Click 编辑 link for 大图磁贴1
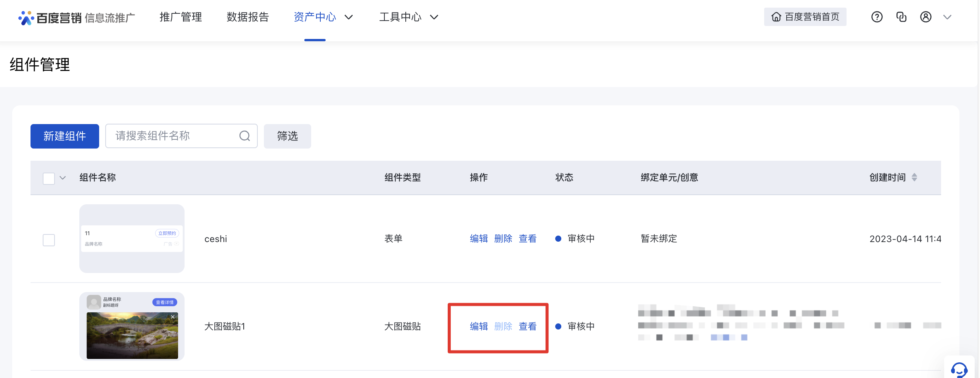 (479, 326)
